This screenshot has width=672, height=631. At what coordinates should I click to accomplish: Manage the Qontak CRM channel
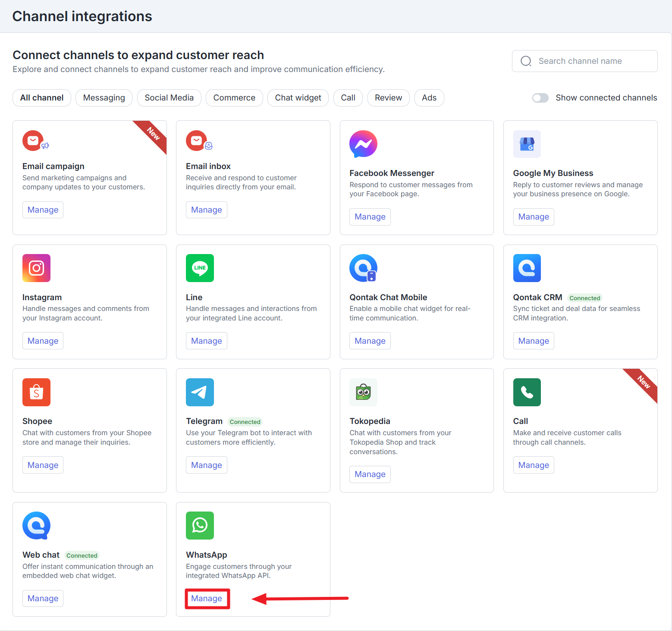point(534,341)
